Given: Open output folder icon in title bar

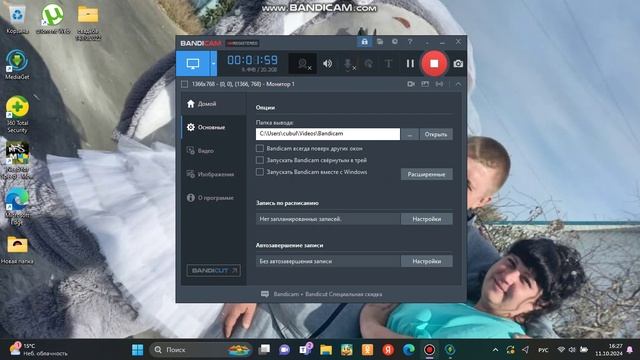Looking at the screenshot, I should [380, 42].
